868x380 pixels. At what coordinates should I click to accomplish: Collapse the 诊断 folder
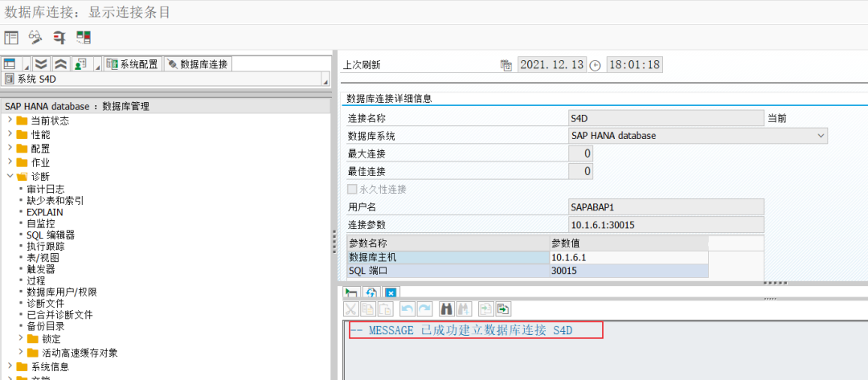pyautogui.click(x=10, y=176)
